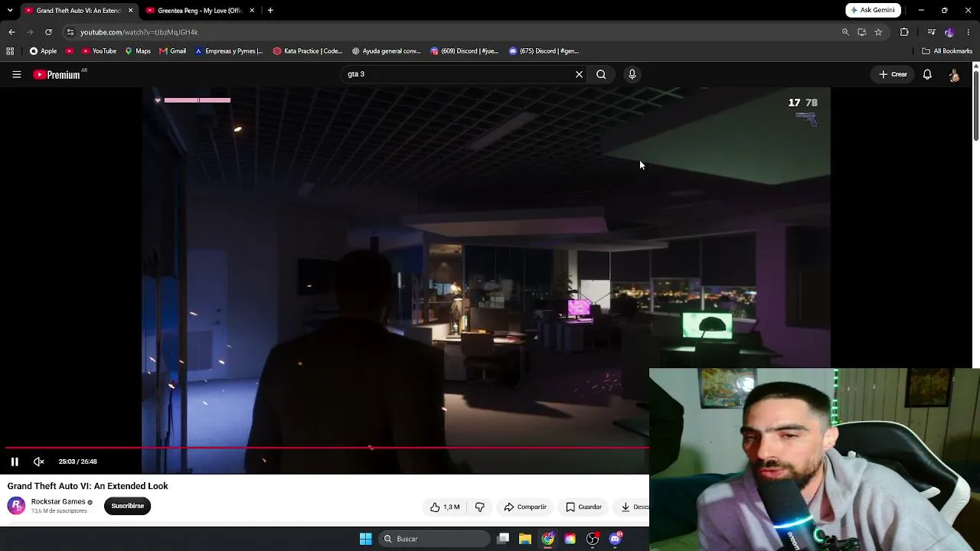This screenshot has width=980, height=551.
Task: Open the Apple bookmark
Action: point(43,51)
